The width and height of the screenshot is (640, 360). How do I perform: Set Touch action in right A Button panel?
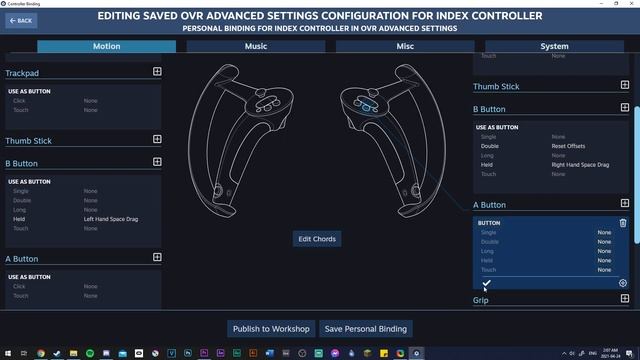546,270
